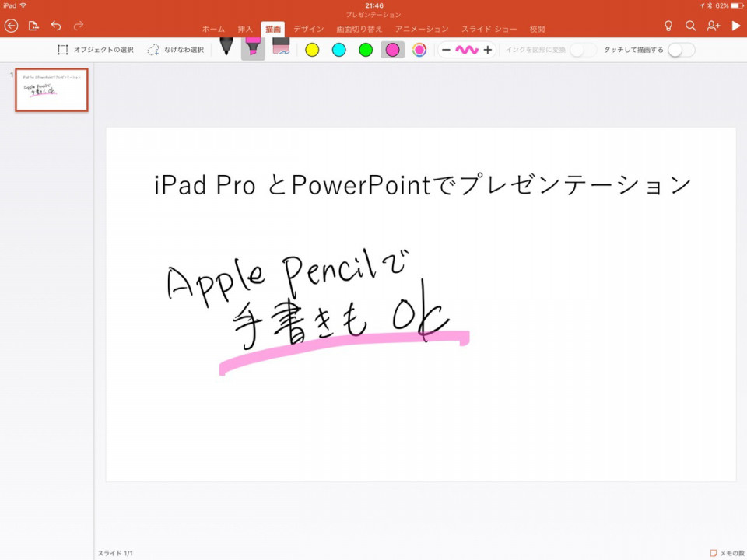Share presentation with the add-person icon
This screenshot has height=560, width=747.
pyautogui.click(x=714, y=26)
